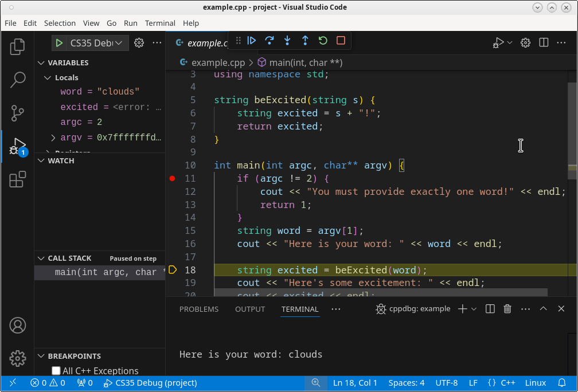The height and width of the screenshot is (392, 578).
Task: Click Ln 18, Col 1 status item
Action: click(x=355, y=383)
